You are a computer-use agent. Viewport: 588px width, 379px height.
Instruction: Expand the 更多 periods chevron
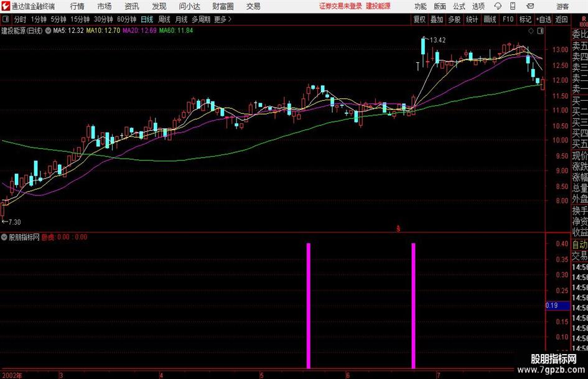(x=223, y=19)
